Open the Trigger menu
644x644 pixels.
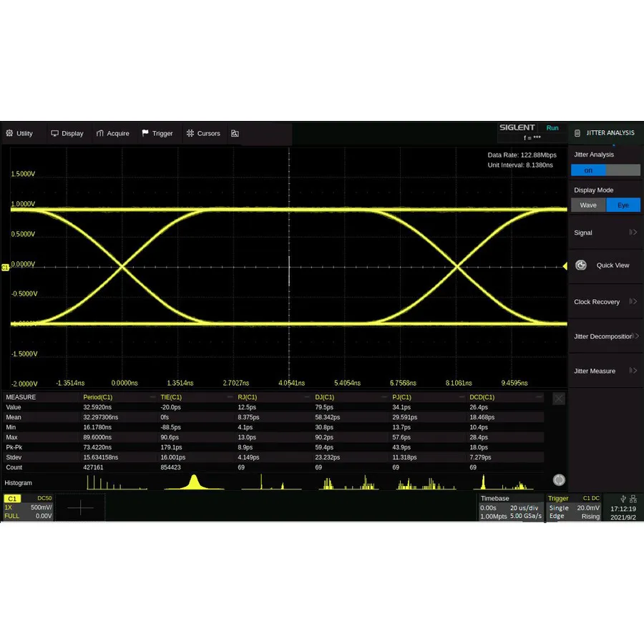coord(157,133)
